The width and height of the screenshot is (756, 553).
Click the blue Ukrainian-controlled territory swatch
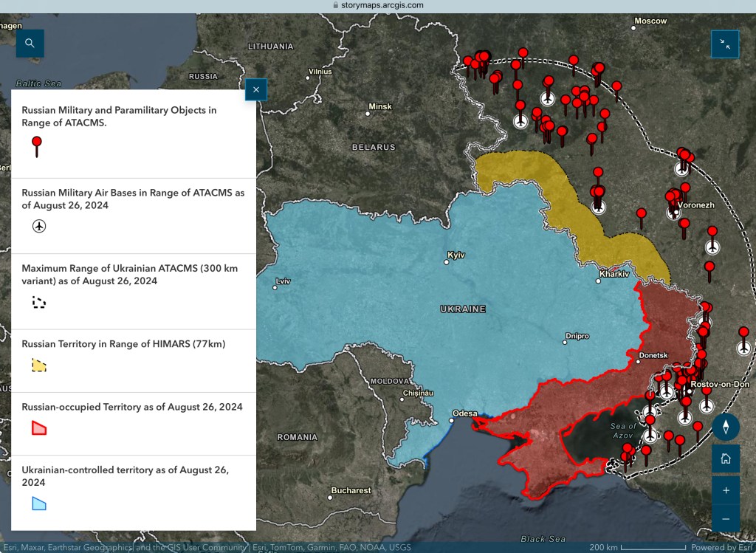pyautogui.click(x=39, y=504)
